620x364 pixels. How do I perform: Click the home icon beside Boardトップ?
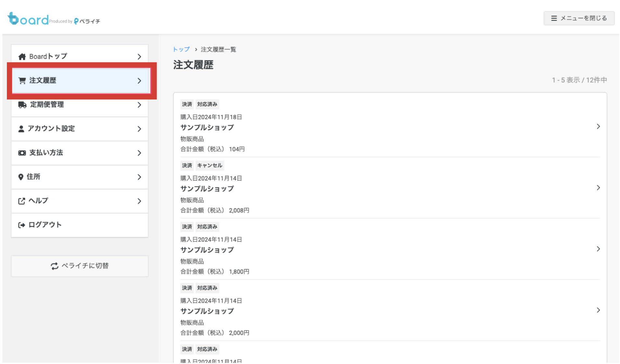pyautogui.click(x=22, y=57)
